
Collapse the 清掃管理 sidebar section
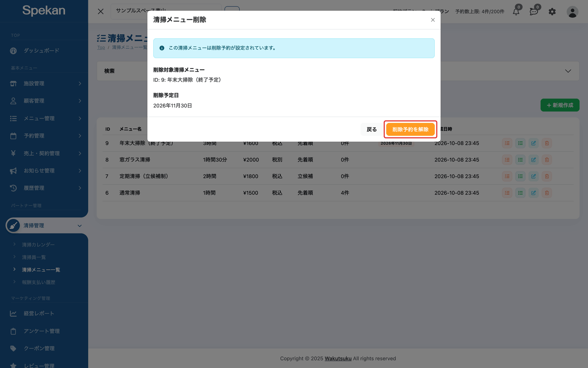(80, 226)
